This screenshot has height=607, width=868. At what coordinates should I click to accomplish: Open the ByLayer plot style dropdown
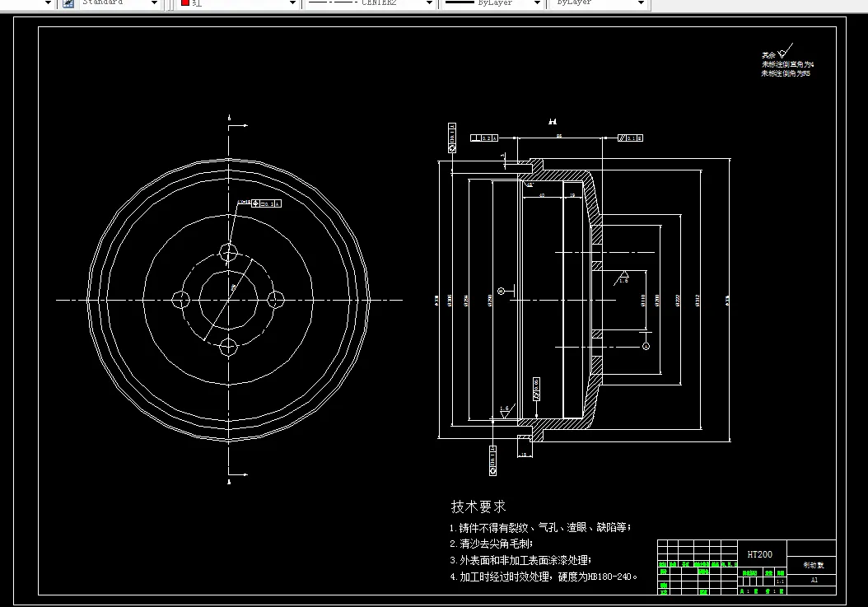click(640, 3)
